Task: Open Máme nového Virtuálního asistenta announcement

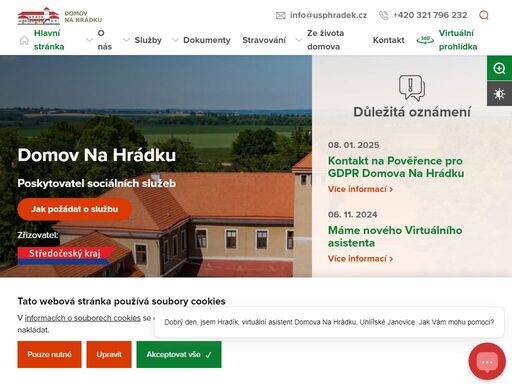Action: click(395, 236)
